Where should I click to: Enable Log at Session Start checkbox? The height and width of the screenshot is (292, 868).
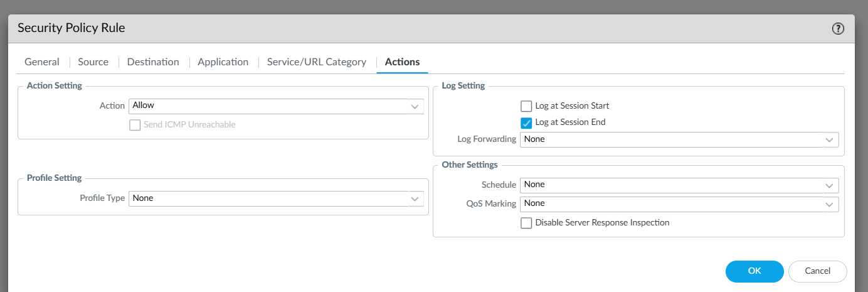coord(526,106)
